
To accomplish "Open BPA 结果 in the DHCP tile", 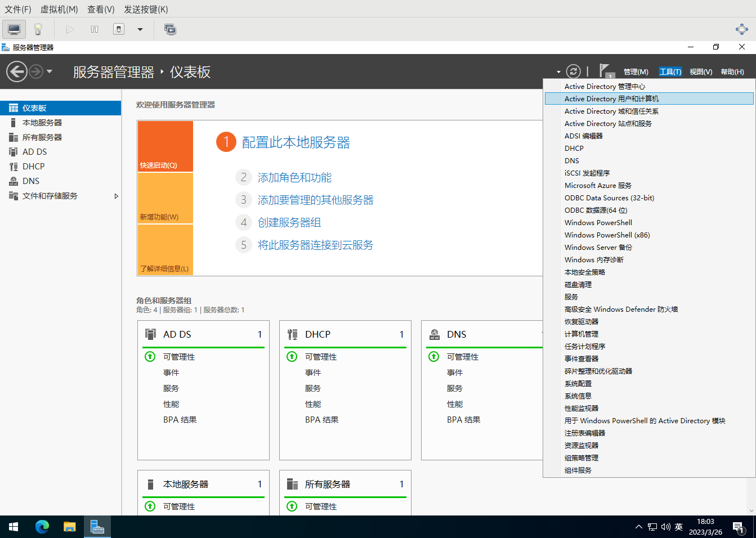I will tap(322, 420).
